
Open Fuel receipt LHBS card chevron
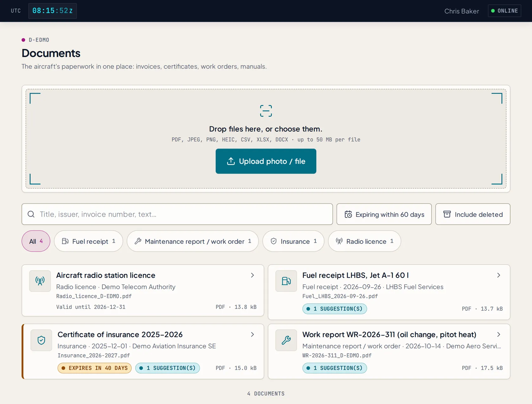point(498,275)
